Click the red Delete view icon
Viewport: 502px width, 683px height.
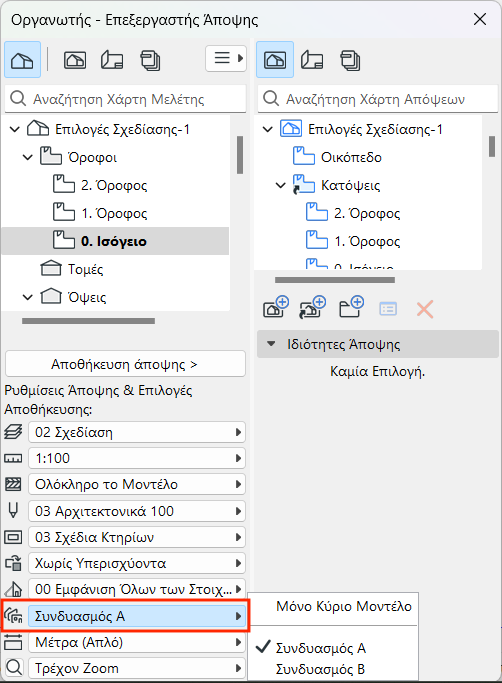[424, 310]
